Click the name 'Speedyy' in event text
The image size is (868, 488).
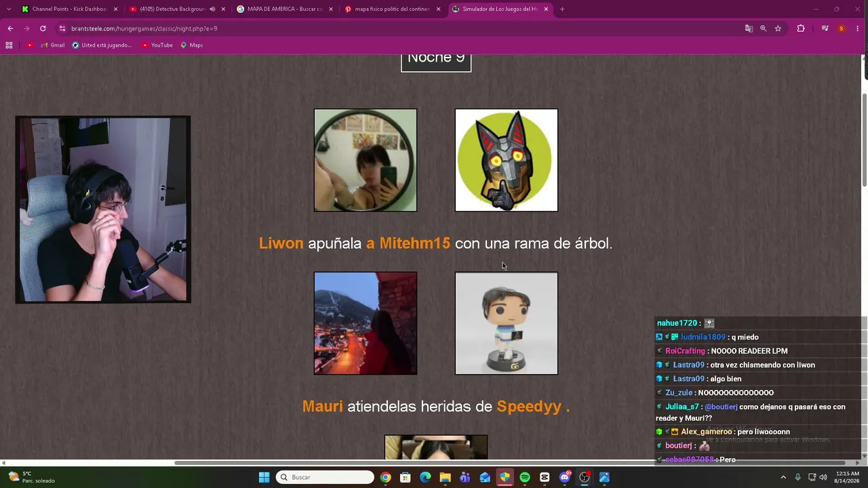click(x=530, y=407)
